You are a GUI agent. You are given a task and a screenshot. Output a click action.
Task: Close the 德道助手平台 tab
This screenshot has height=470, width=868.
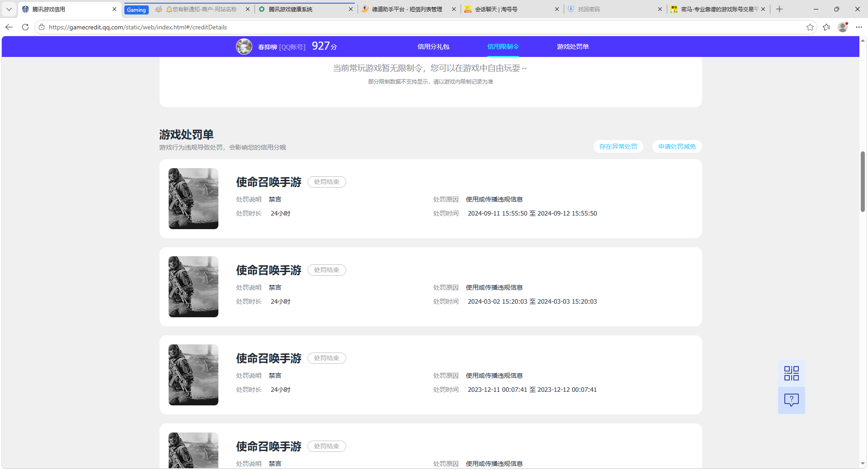point(454,9)
